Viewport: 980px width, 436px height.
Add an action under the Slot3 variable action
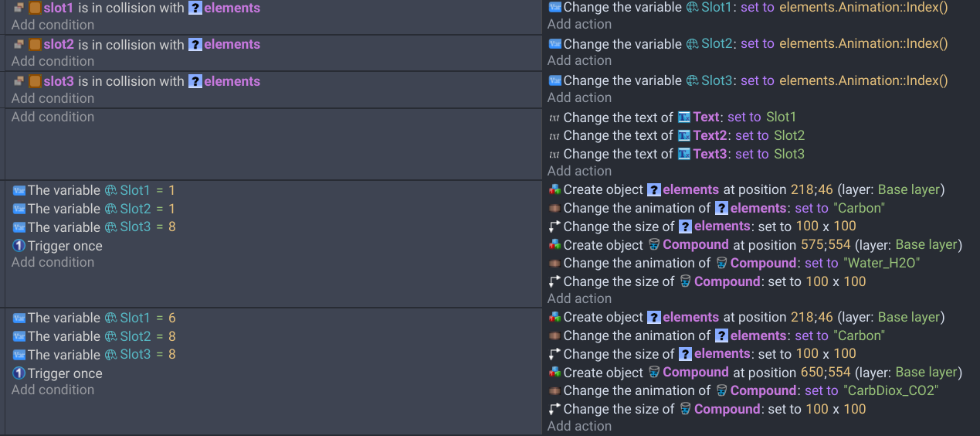click(579, 97)
